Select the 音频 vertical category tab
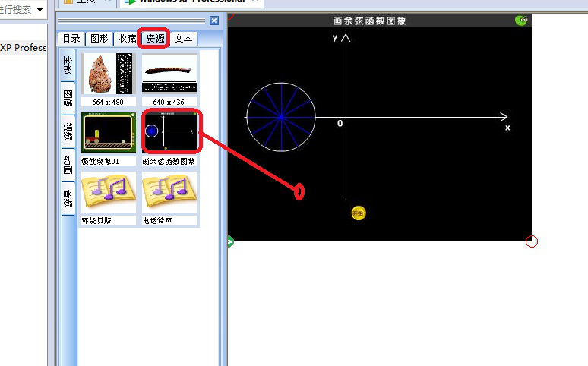The height and width of the screenshot is (366, 588). (x=68, y=199)
